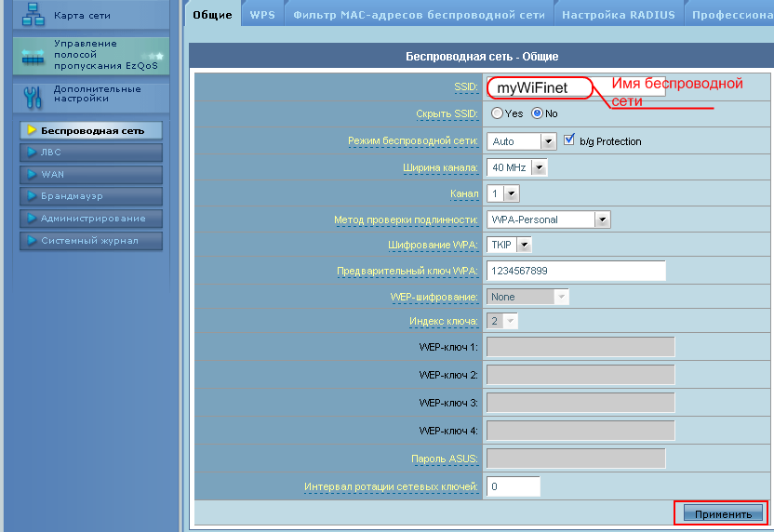Select No for Скрыть SSID

[537, 113]
